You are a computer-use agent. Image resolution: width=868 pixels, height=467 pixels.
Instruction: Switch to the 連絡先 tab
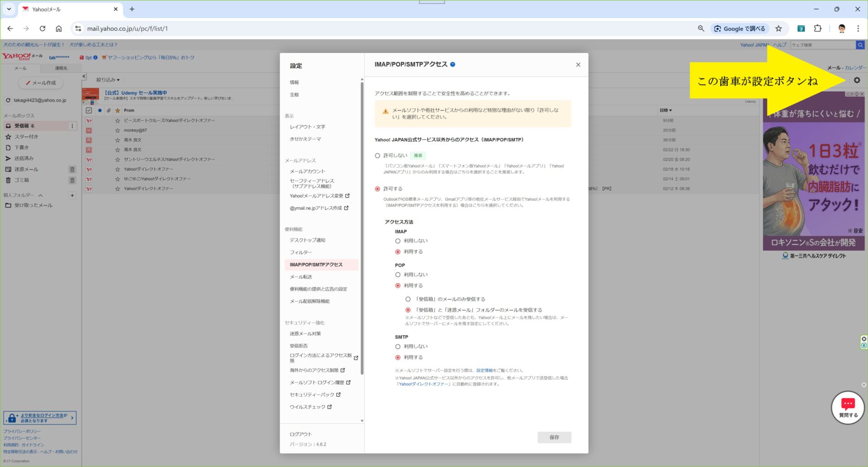61,68
